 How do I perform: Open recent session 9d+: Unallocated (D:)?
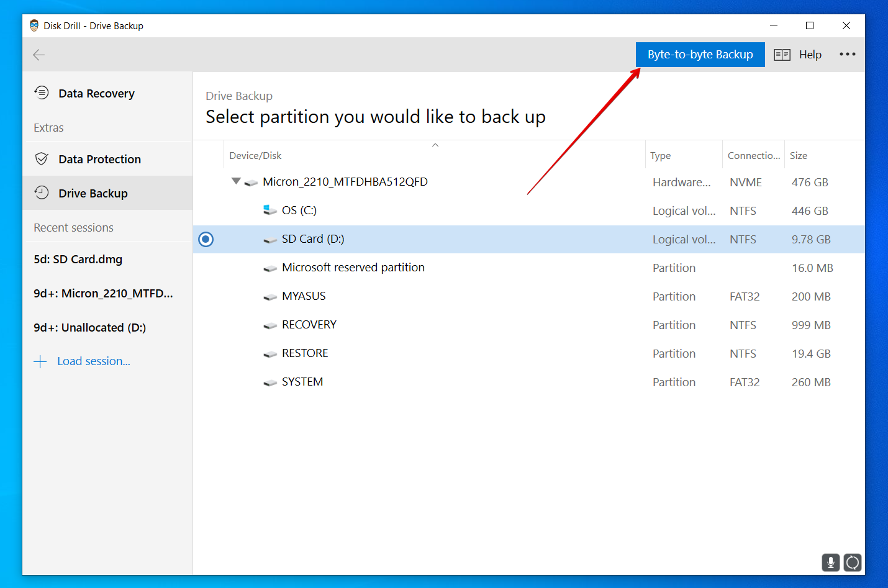tap(90, 327)
